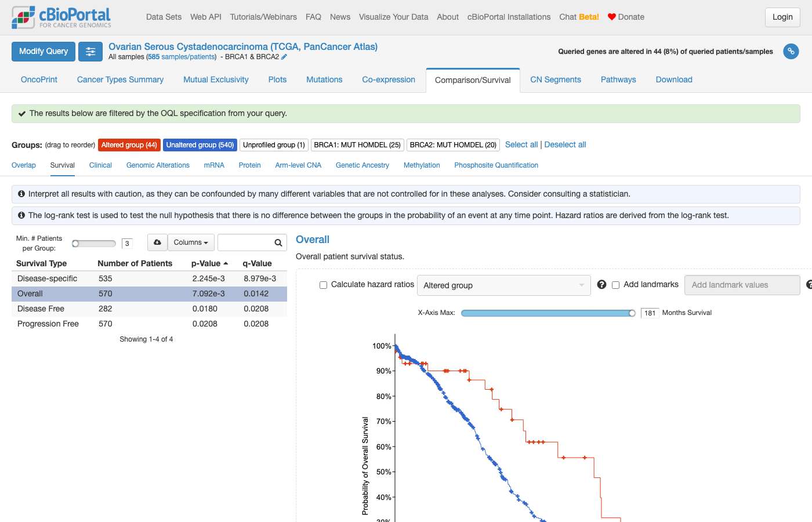Open the Columns dropdown
This screenshot has height=522, width=812.
[191, 242]
